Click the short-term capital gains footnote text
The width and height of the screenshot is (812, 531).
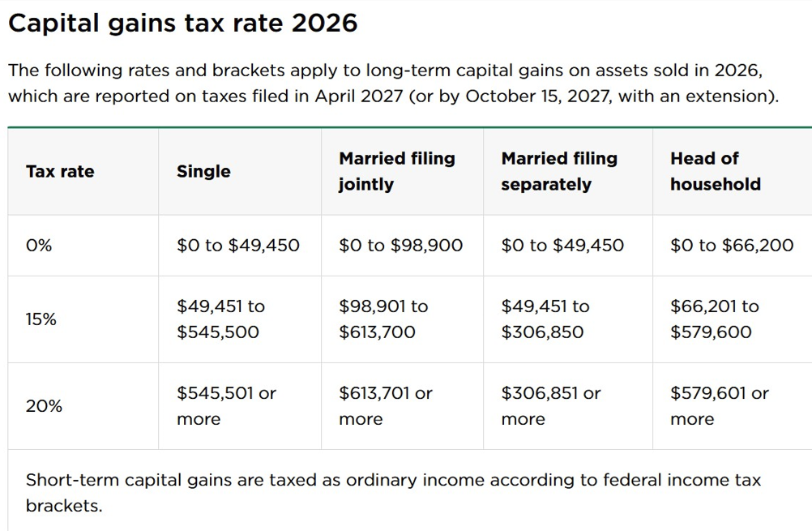(x=393, y=492)
